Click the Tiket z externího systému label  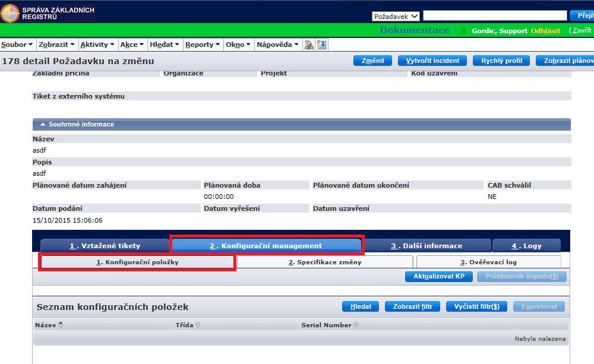(x=78, y=96)
